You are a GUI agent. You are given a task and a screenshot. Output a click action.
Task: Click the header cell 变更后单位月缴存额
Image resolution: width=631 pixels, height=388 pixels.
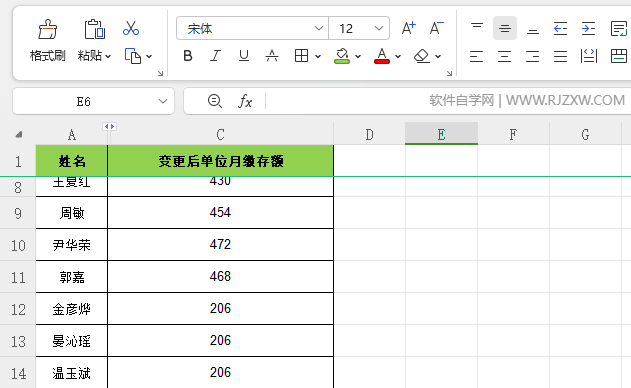(x=221, y=161)
